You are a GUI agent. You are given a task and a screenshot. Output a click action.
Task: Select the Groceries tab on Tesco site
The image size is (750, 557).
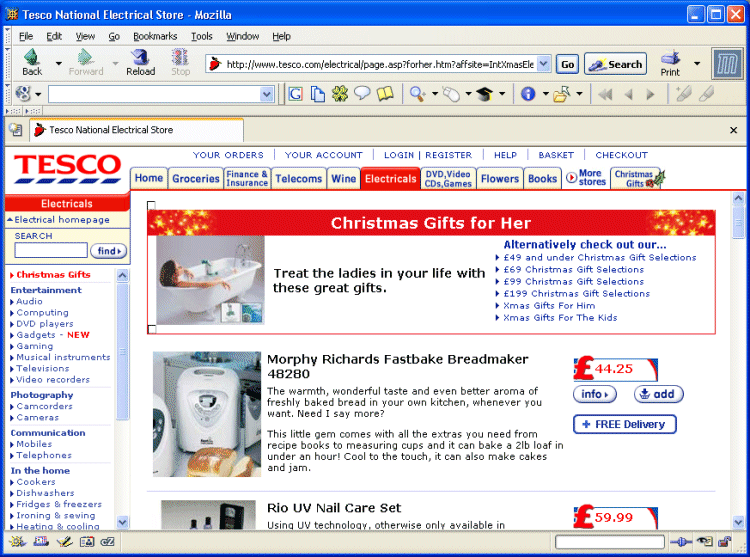pyautogui.click(x=196, y=179)
